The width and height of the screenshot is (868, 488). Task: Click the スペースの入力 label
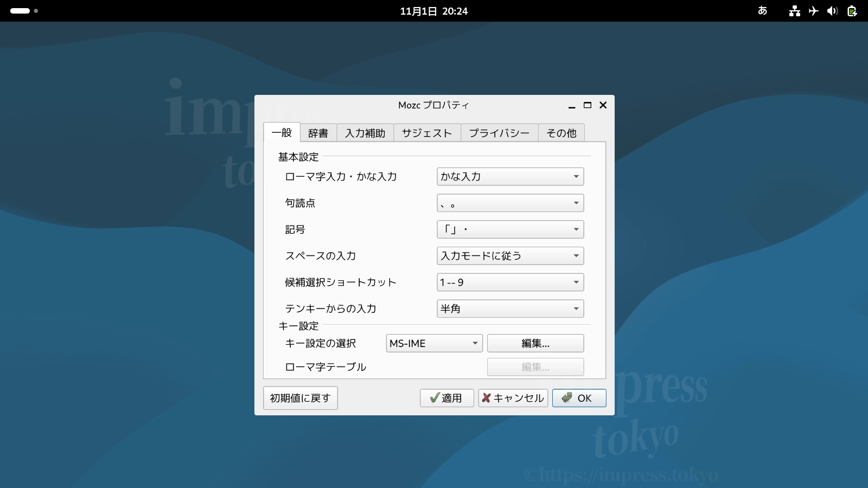(321, 255)
